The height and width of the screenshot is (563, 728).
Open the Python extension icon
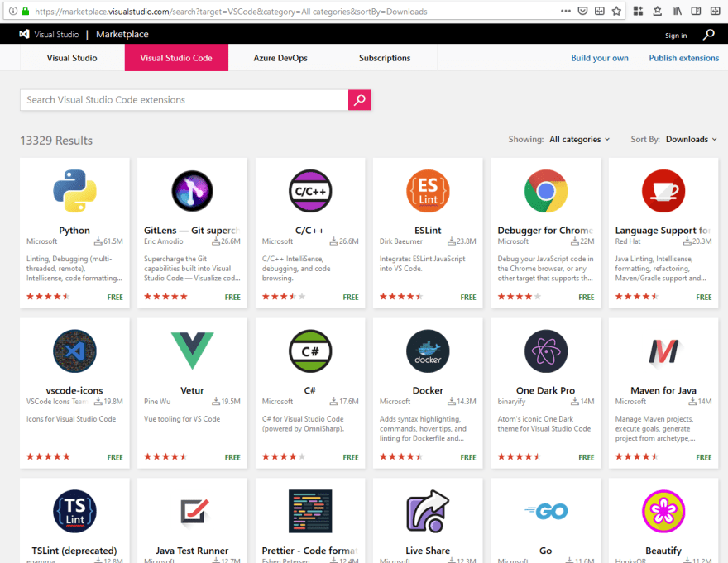[74, 191]
